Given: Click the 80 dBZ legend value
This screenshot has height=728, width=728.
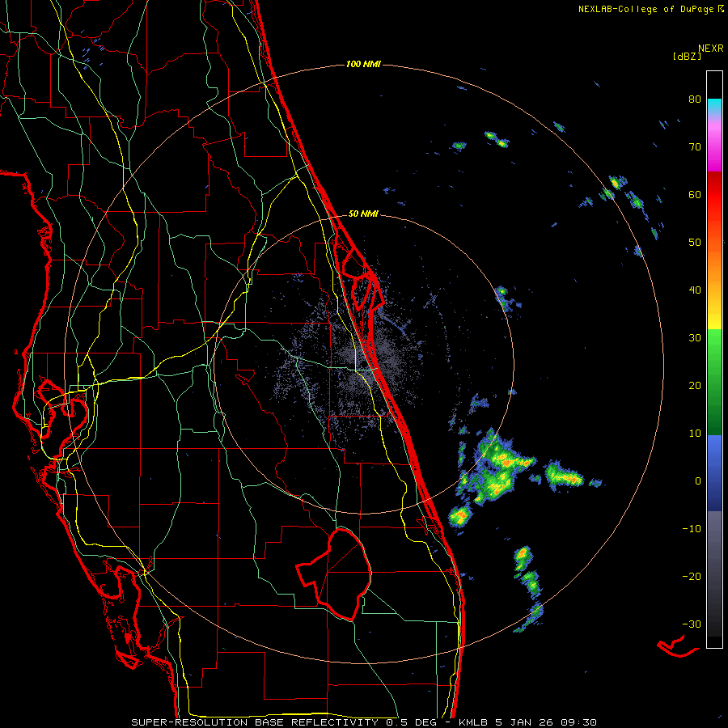Looking at the screenshot, I should pos(695,99).
